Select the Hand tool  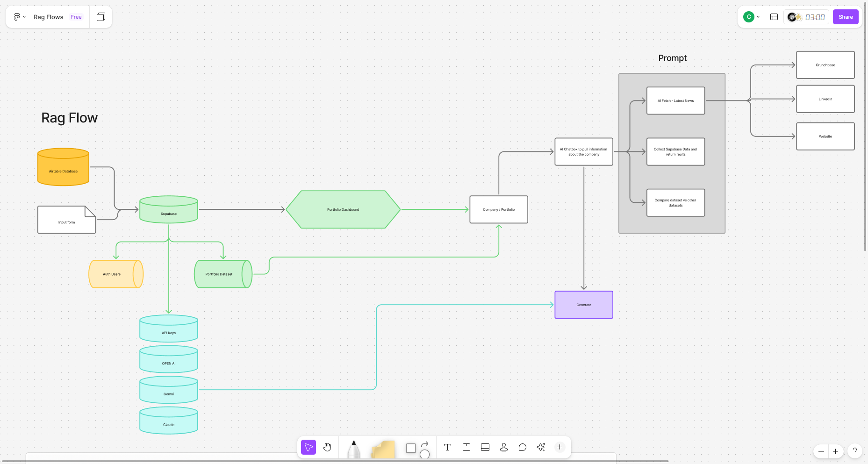point(327,447)
